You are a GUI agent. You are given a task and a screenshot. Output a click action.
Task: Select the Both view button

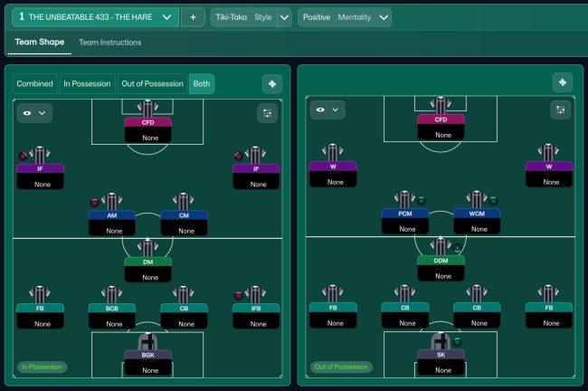[200, 84]
